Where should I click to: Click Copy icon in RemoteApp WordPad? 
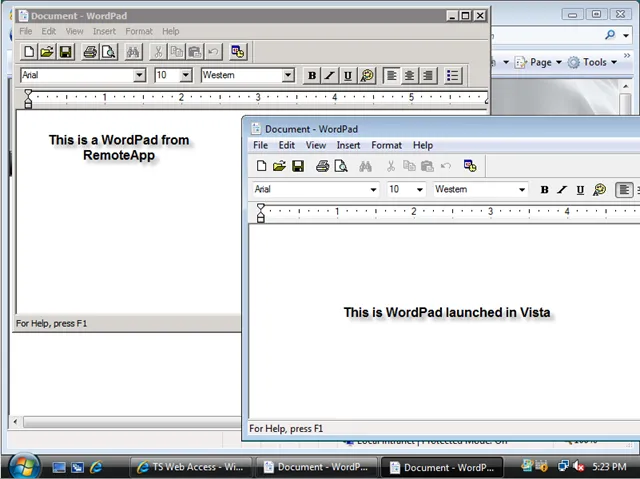(x=176, y=52)
